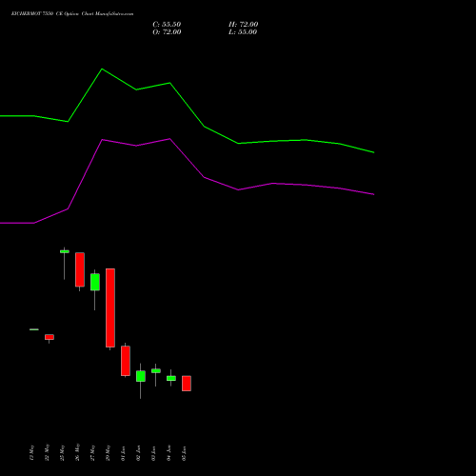Click the green candlestick for 04 Jun
Screen dimensions: 476x476
[171, 378]
